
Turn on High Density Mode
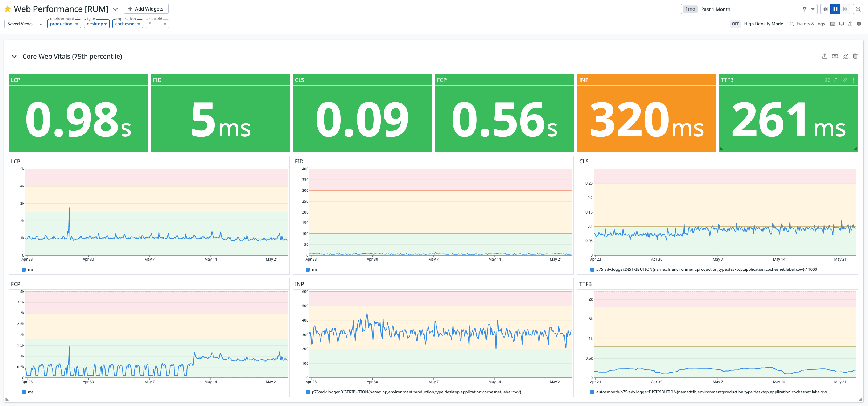click(x=736, y=24)
